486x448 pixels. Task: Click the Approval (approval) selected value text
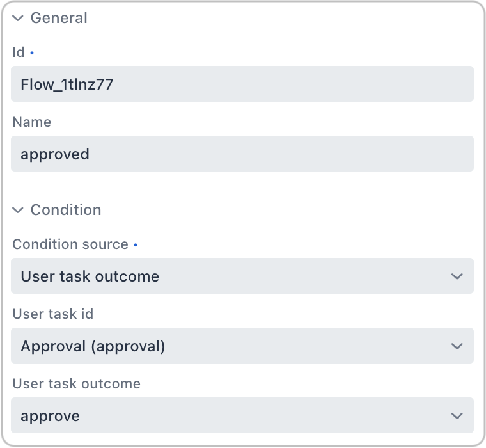click(x=93, y=346)
